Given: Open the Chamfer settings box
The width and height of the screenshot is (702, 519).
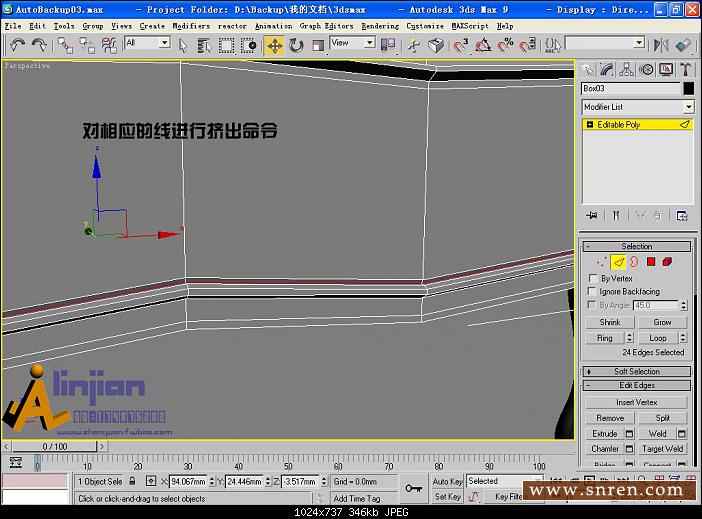Looking at the screenshot, I should coord(629,449).
